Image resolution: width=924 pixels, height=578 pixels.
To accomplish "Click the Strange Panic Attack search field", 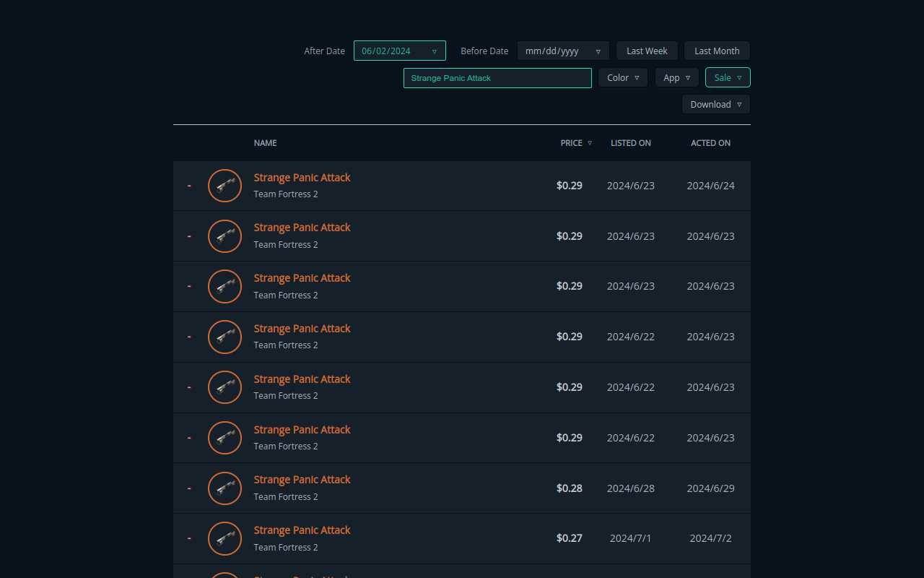I will [x=497, y=77].
